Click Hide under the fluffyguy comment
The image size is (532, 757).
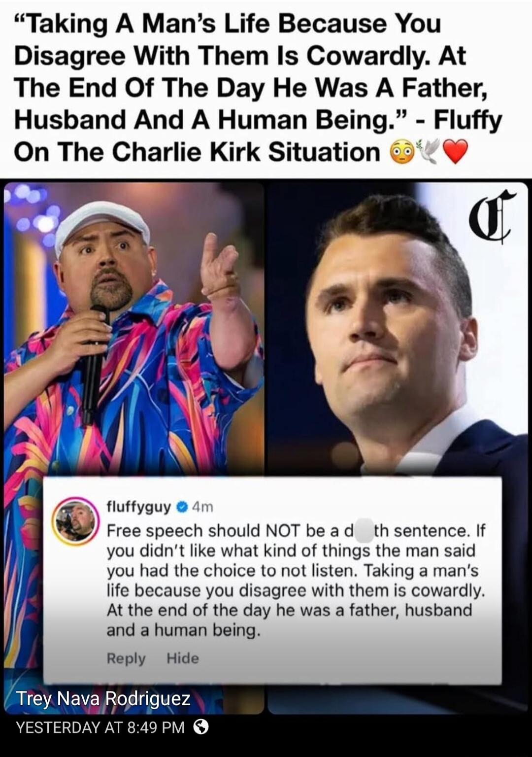point(182,658)
